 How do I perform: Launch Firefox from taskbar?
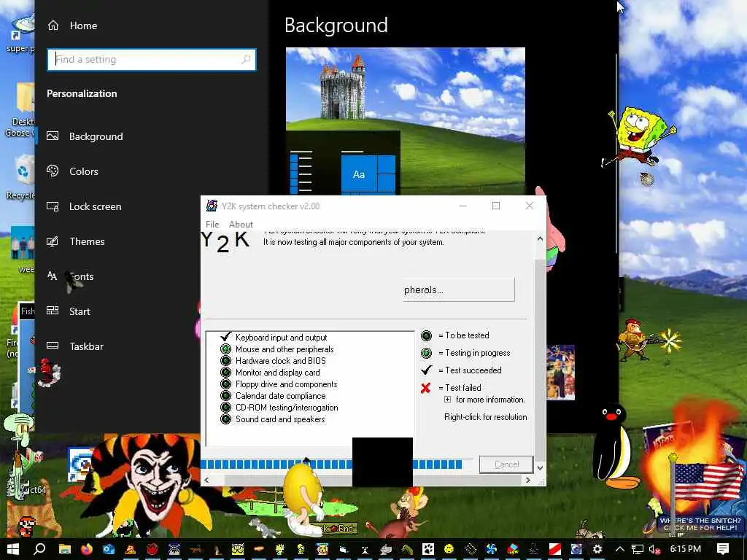tap(87, 549)
